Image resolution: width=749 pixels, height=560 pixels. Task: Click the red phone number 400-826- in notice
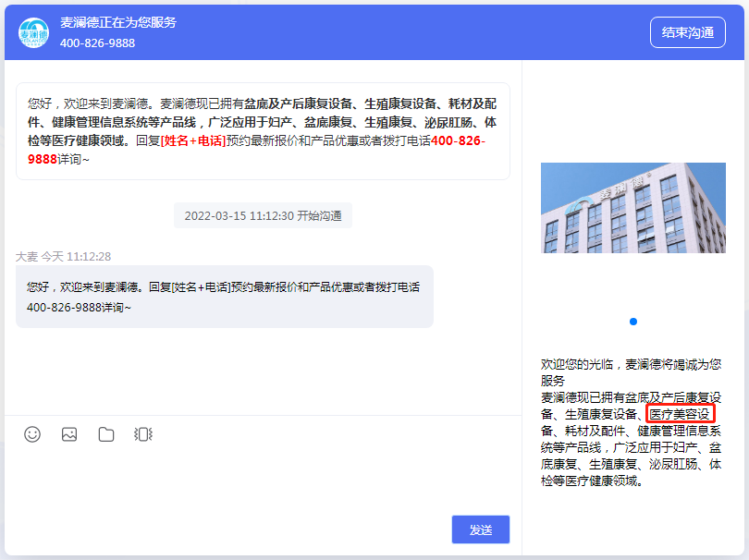(x=458, y=140)
